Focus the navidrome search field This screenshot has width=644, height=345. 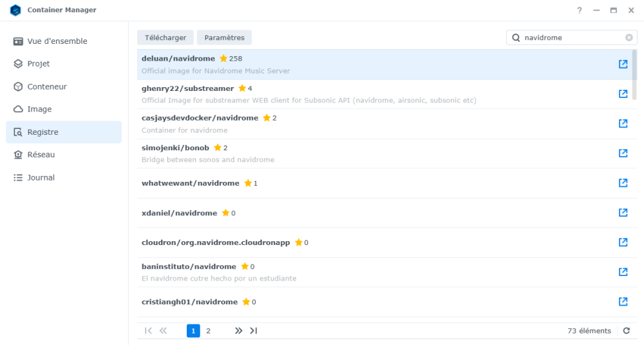(x=573, y=37)
